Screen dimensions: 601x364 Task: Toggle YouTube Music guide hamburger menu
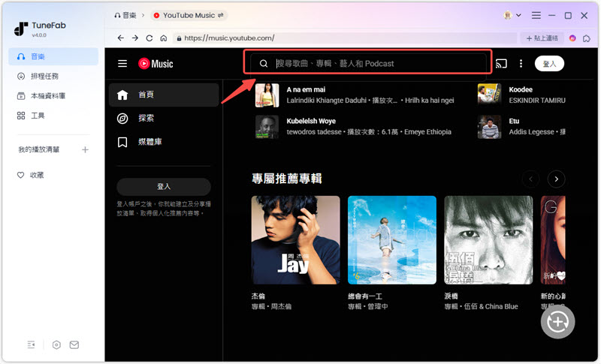click(x=122, y=64)
